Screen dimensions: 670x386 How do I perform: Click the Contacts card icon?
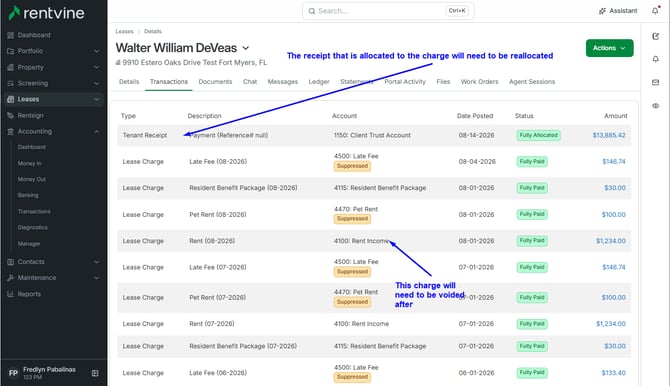[11, 262]
